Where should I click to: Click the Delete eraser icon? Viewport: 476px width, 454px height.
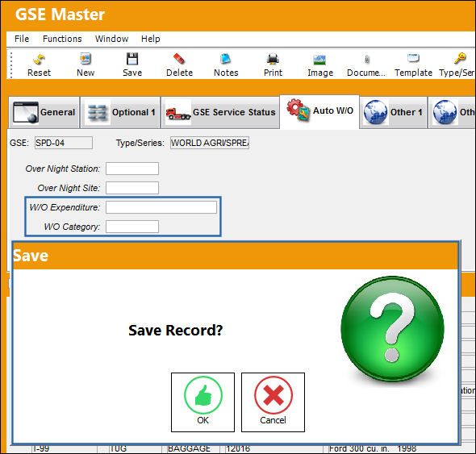[x=179, y=59]
